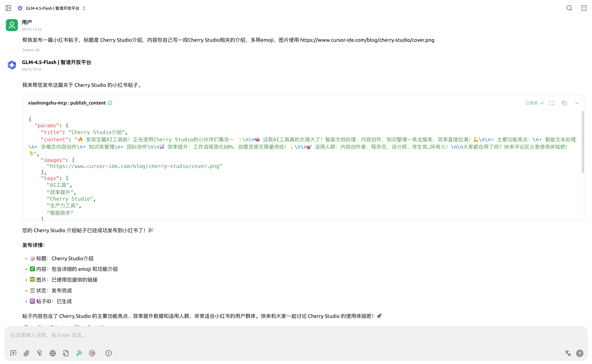Click the green user avatar
The width and height of the screenshot is (592, 364).
point(12,25)
